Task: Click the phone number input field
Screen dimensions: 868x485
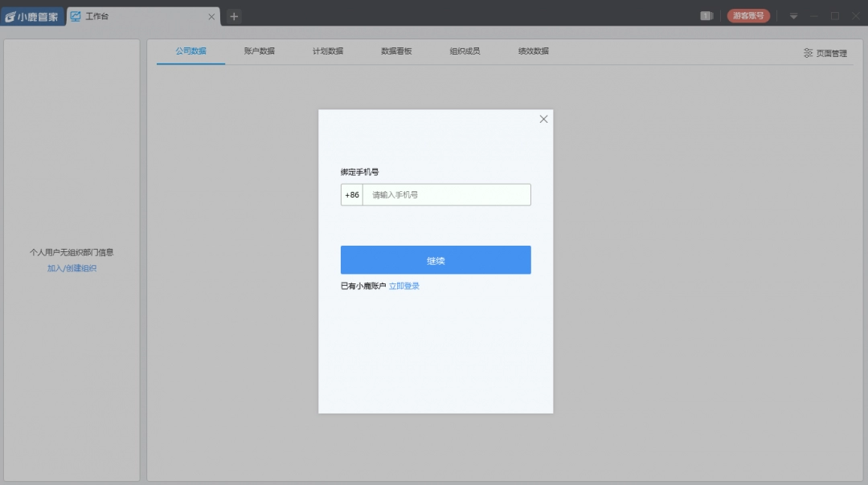Action: tap(446, 195)
